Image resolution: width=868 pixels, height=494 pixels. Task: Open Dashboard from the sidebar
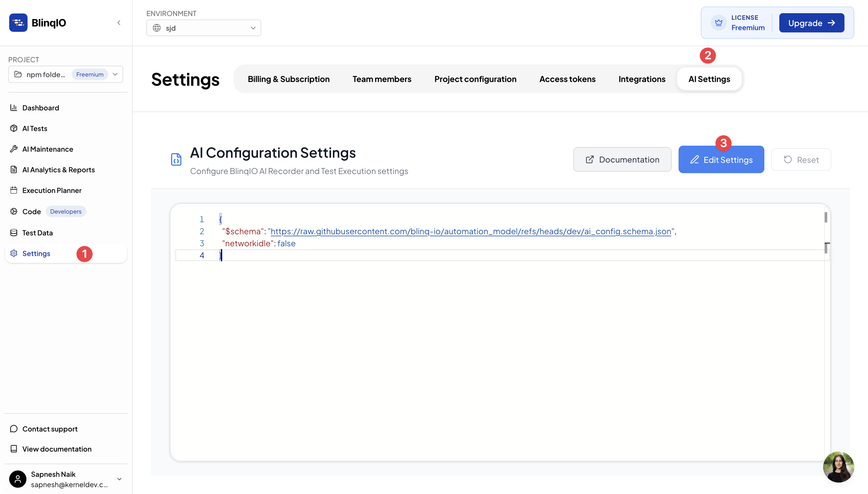click(40, 108)
